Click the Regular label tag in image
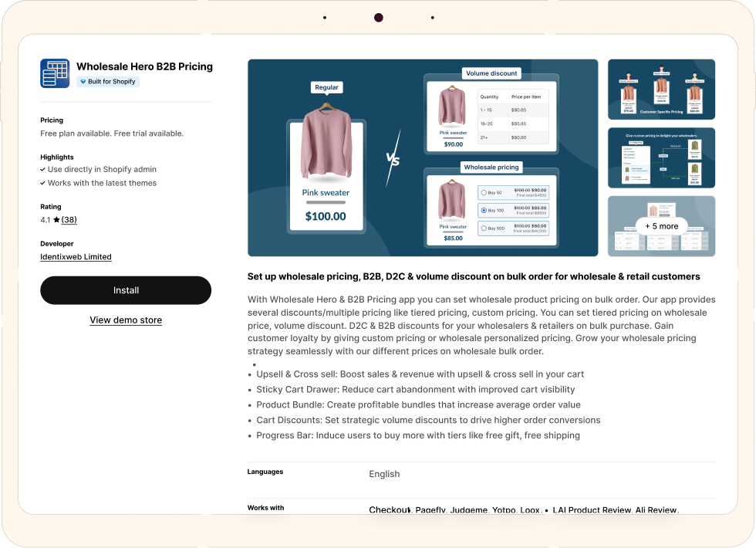Image resolution: width=756 pixels, height=548 pixels. click(326, 87)
